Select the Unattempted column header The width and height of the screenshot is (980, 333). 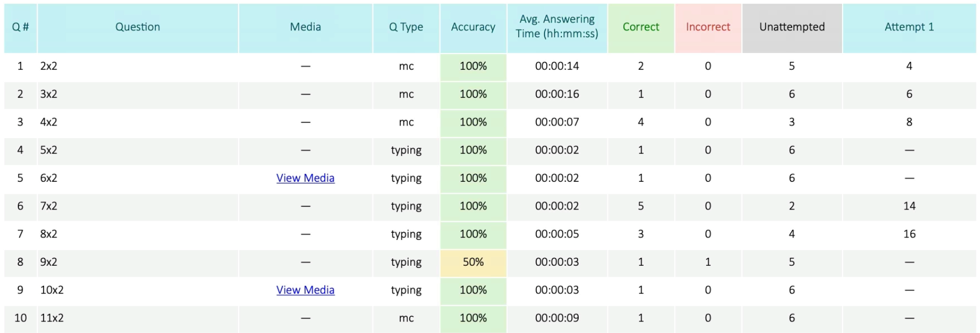(792, 27)
